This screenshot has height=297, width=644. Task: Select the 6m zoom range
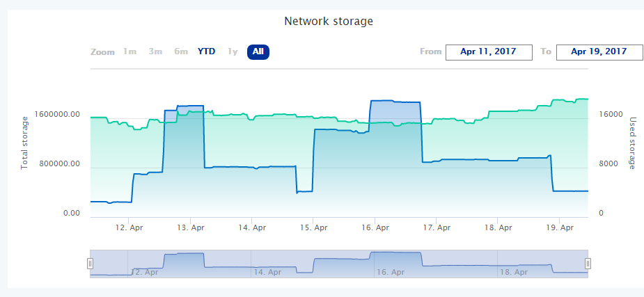pos(181,51)
